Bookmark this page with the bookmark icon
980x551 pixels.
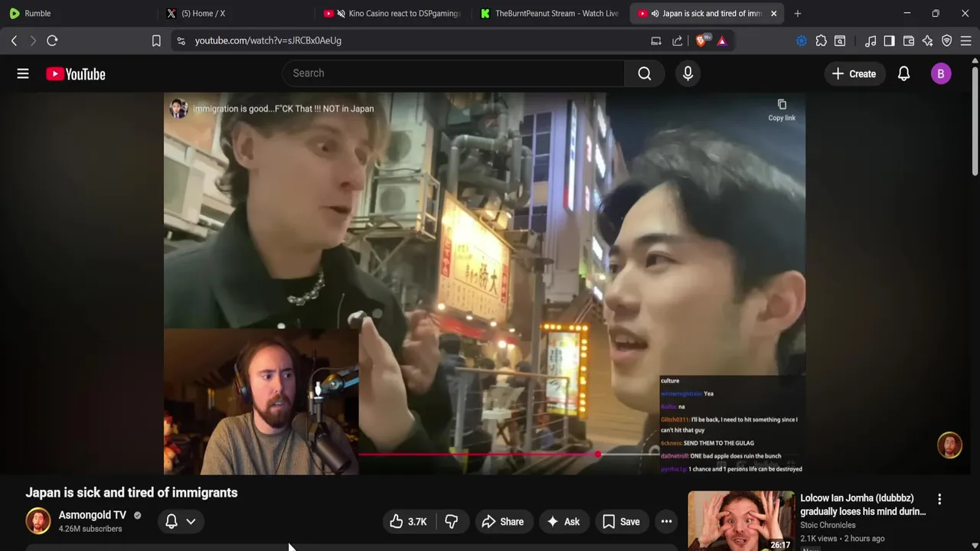[156, 41]
